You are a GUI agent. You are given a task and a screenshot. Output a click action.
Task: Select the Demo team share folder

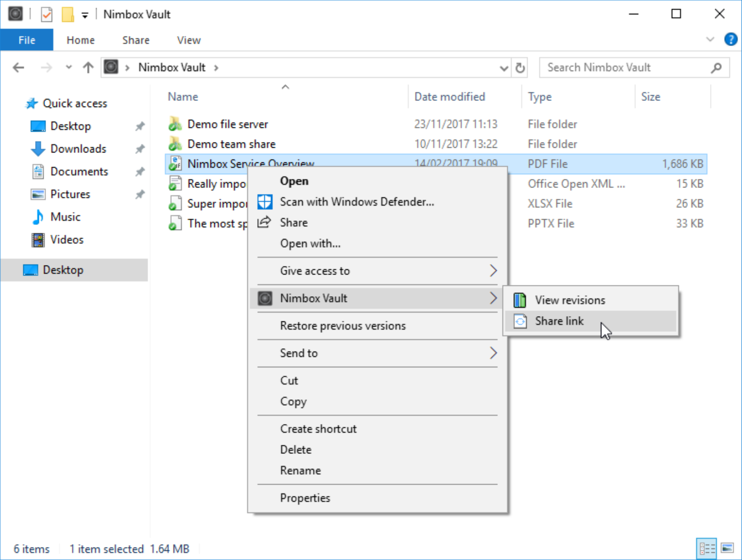pos(231,144)
